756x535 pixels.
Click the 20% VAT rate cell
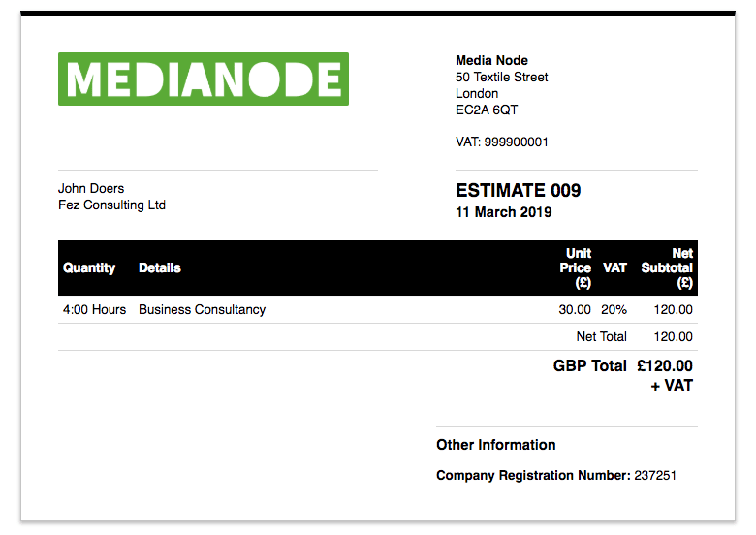(614, 310)
